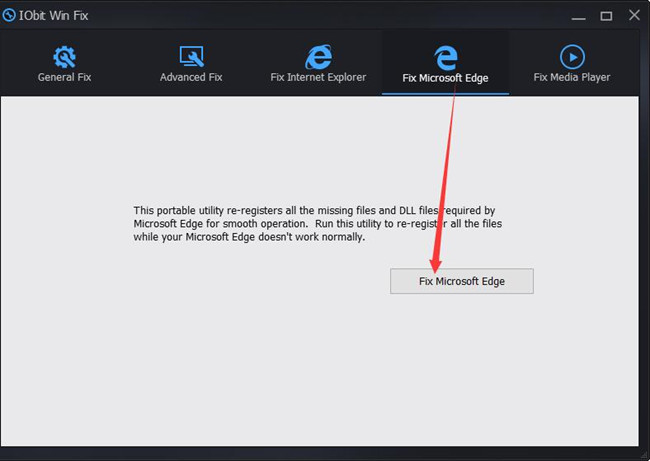Click the Fix Microsoft Edge button
The image size is (650, 461).
coord(462,281)
